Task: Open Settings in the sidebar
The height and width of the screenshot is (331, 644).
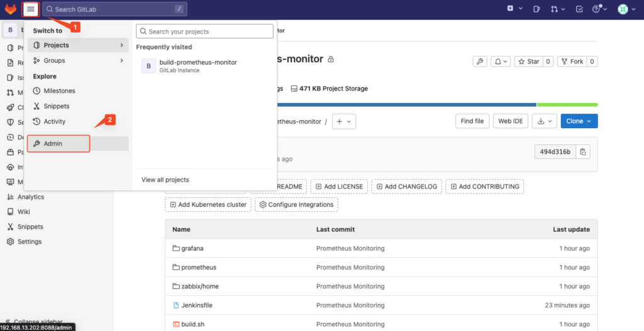Action: coord(29,242)
